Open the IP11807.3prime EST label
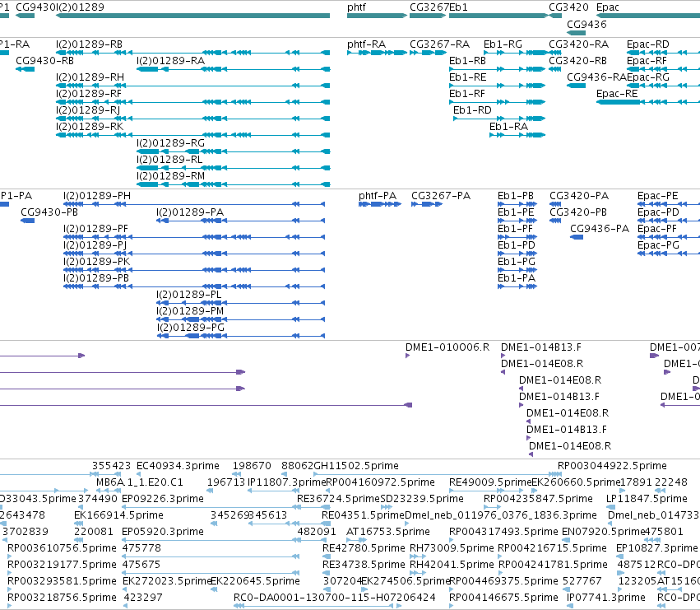The width and height of the screenshot is (700, 610). 286,482
